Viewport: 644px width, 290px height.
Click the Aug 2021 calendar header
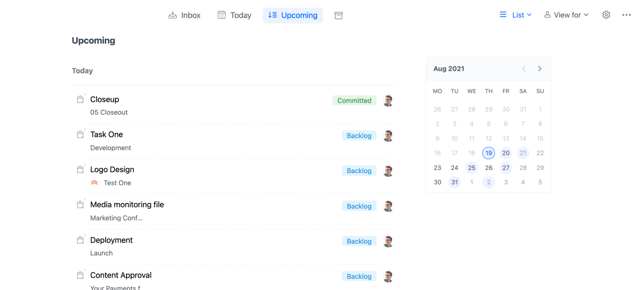click(x=449, y=69)
